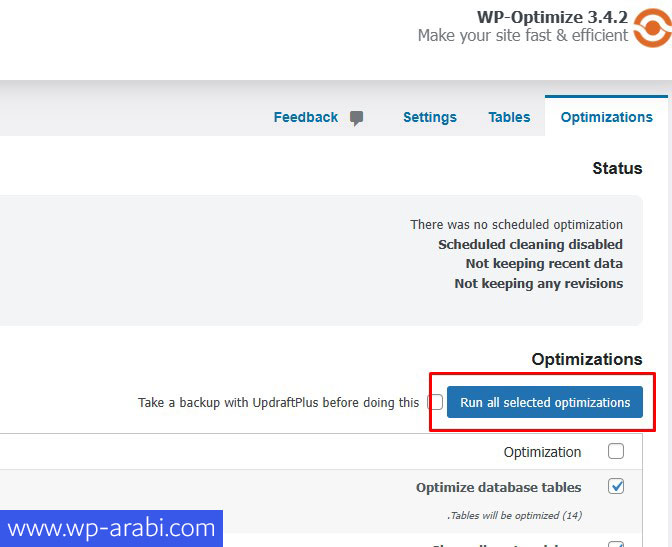Viewport: 672px width, 547px height.
Task: Click 'Not keeping recent data' status line
Action: [x=544, y=264]
